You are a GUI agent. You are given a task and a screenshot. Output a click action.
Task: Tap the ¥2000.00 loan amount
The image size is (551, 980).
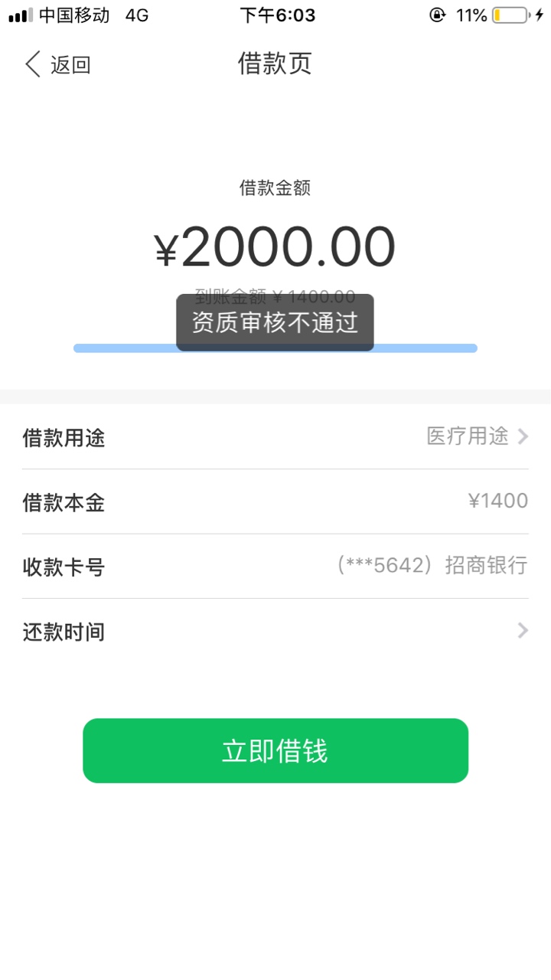click(275, 248)
